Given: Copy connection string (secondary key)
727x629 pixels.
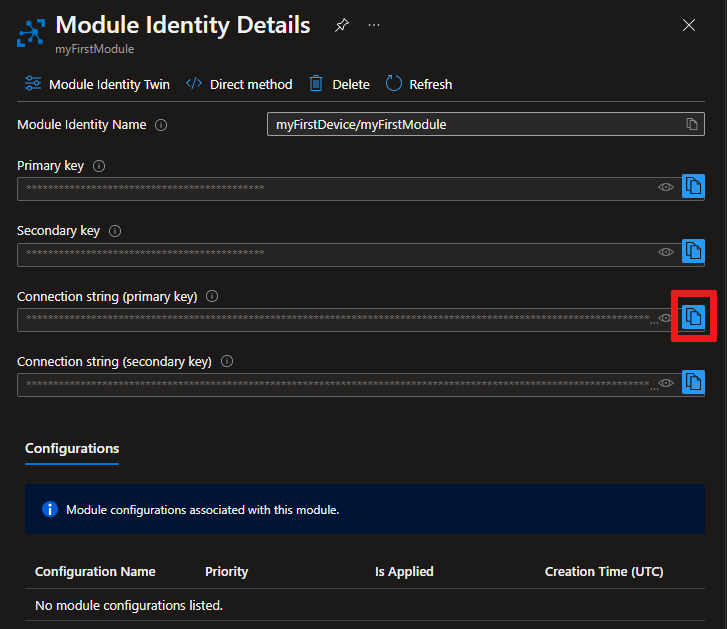Looking at the screenshot, I should tap(693, 382).
